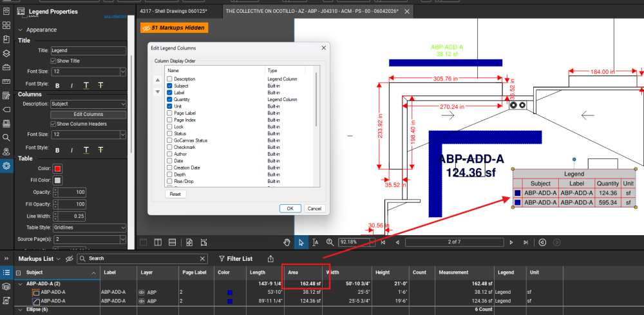Open the Signatures stamp icon in sidebar
Viewport: 644px width, 315px height.
click(6, 124)
